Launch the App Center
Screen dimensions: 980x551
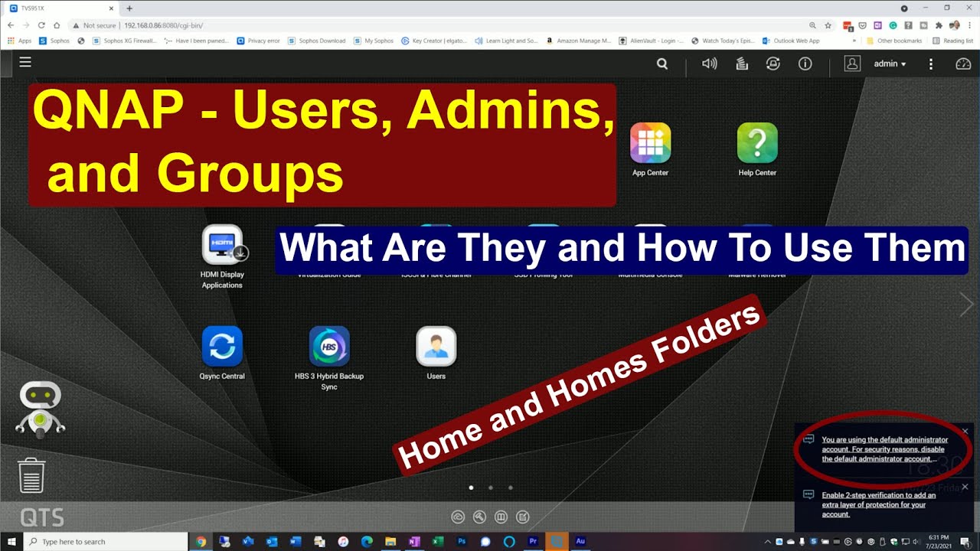[x=650, y=149]
